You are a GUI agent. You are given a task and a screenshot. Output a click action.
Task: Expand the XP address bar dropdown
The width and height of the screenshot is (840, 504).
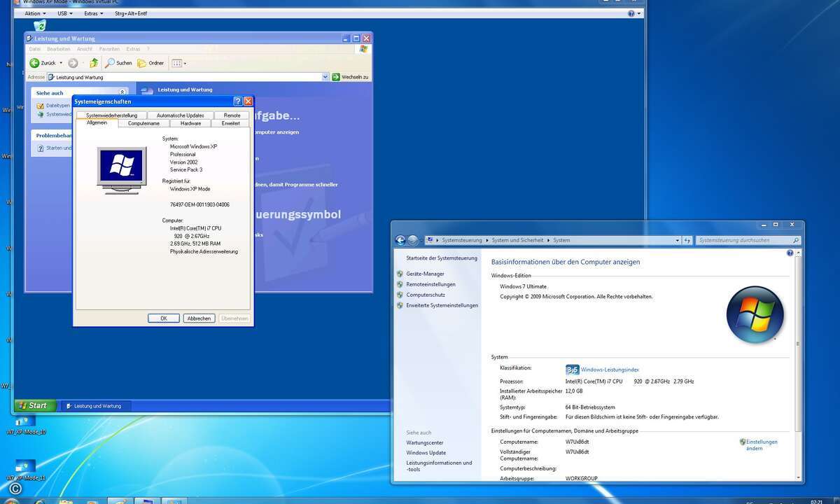click(325, 77)
